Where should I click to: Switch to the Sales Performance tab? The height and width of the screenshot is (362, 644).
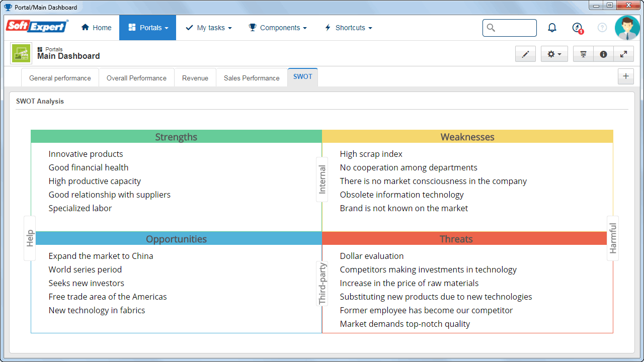pos(252,78)
